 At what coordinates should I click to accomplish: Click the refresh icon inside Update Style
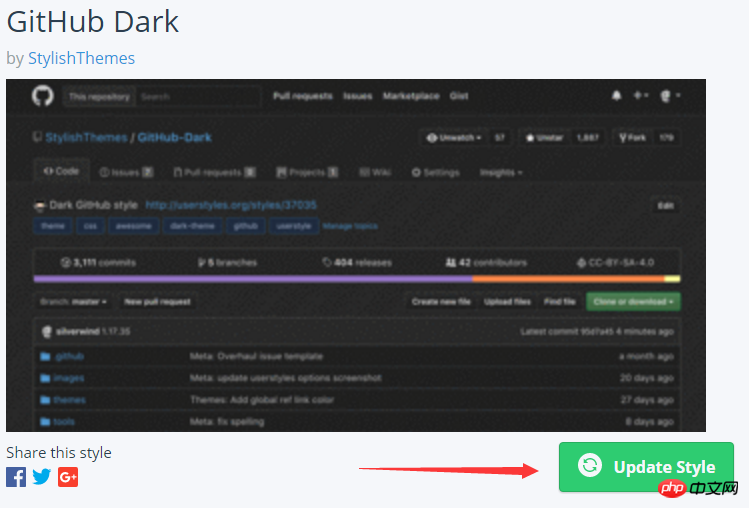coord(591,466)
